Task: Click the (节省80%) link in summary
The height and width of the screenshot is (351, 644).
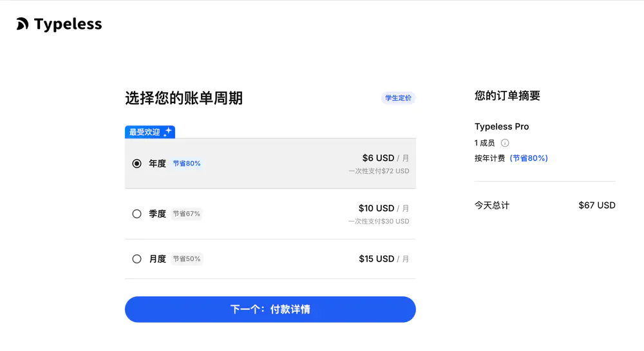Action: point(529,158)
